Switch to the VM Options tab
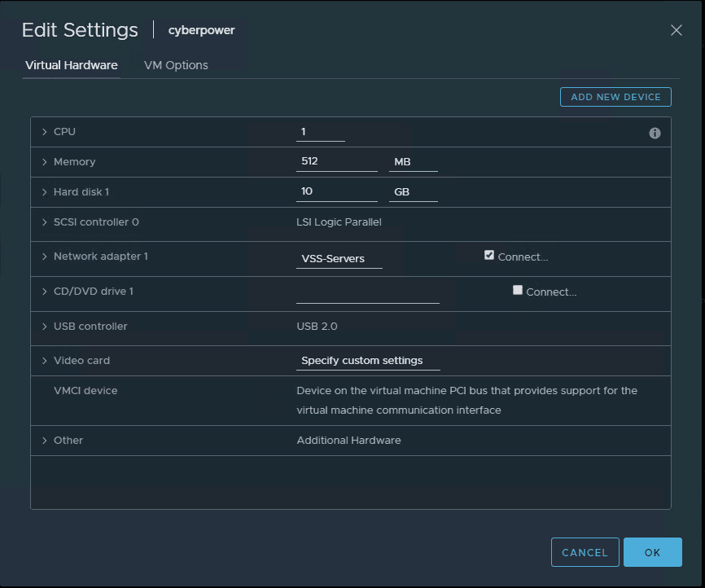The width and height of the screenshot is (705, 588). tap(176, 65)
